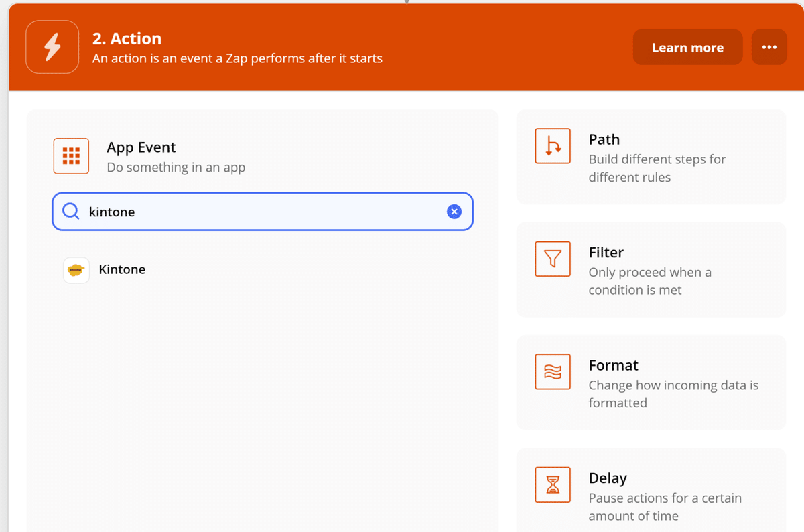
Task: Click the '2. Action' step title
Action: (x=127, y=38)
